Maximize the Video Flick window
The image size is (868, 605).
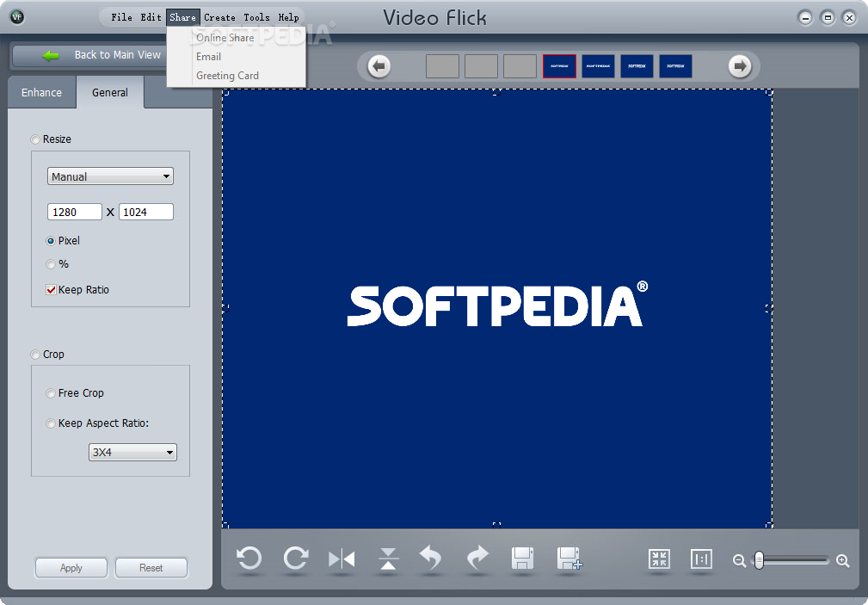(x=828, y=18)
